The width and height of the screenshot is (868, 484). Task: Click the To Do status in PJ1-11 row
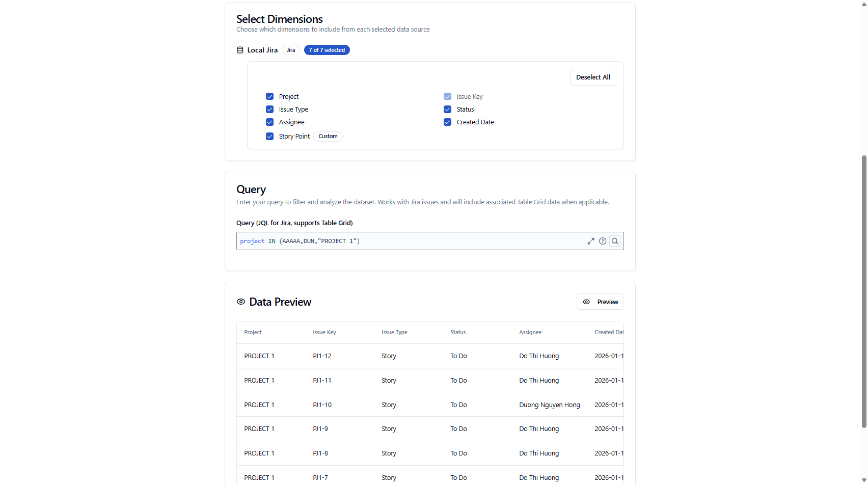tap(458, 380)
